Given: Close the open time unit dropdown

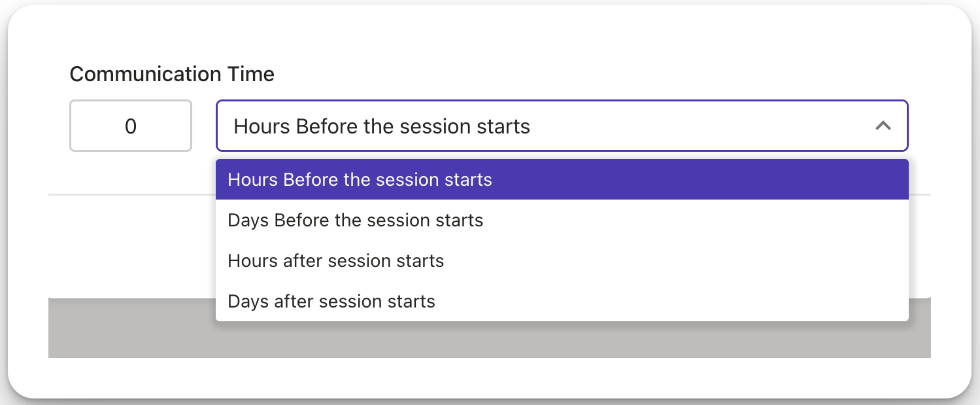Looking at the screenshot, I should pos(883,126).
